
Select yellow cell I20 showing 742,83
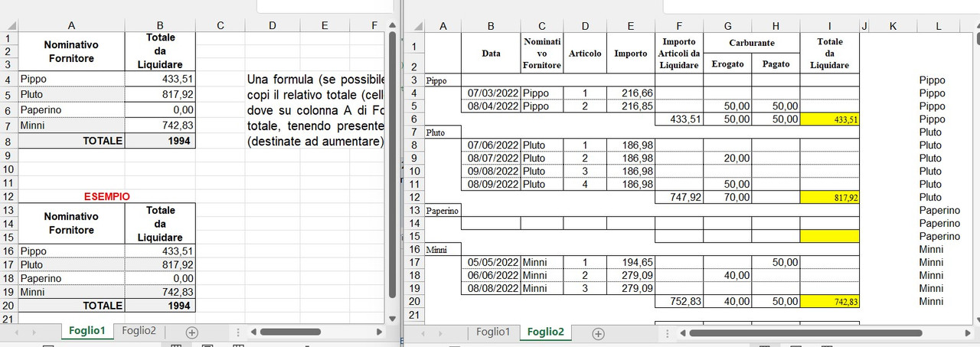830,301
